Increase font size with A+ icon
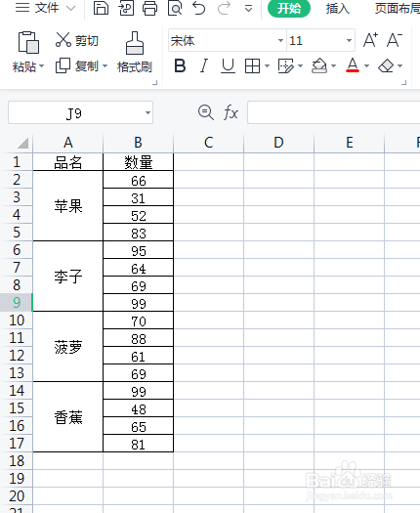This screenshot has width=420, height=513. coord(370,40)
